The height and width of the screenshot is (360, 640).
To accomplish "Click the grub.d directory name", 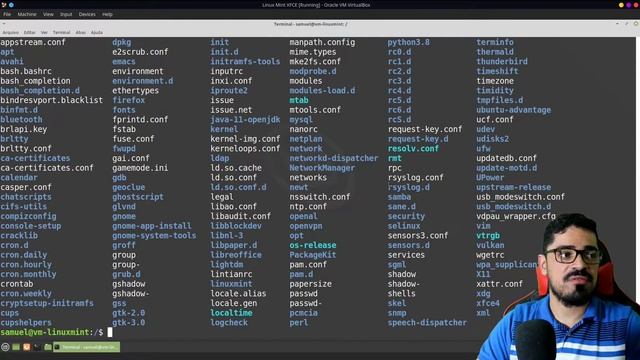I will tap(126, 274).
